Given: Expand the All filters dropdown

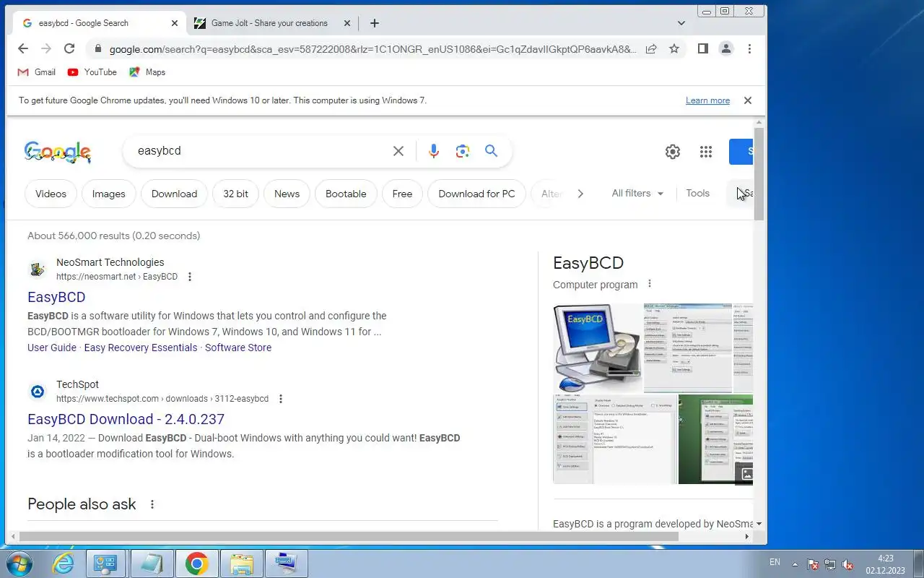Looking at the screenshot, I should (637, 194).
